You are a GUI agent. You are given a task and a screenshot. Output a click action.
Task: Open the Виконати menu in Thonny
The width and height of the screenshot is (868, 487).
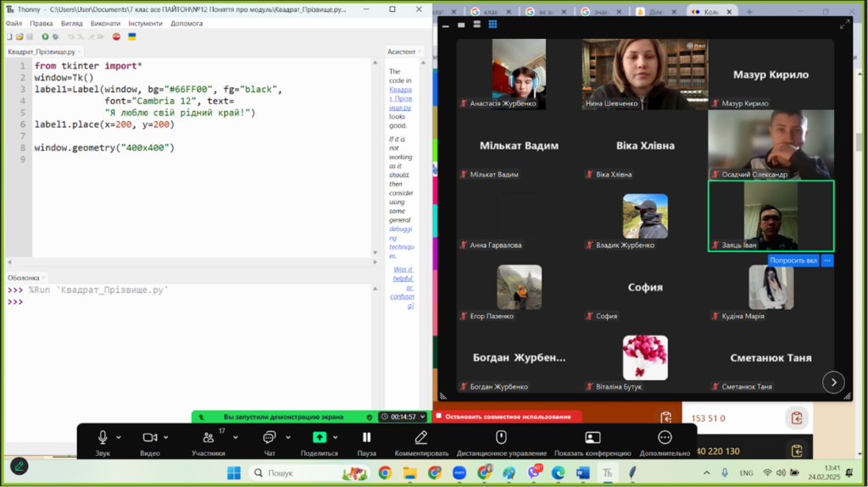coord(105,23)
